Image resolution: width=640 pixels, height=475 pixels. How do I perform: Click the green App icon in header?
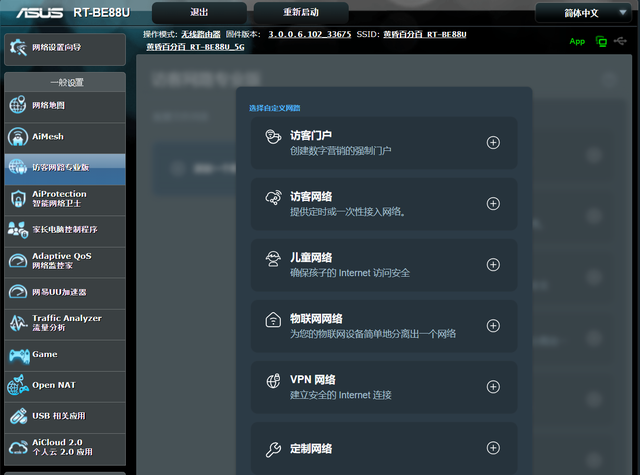(577, 41)
